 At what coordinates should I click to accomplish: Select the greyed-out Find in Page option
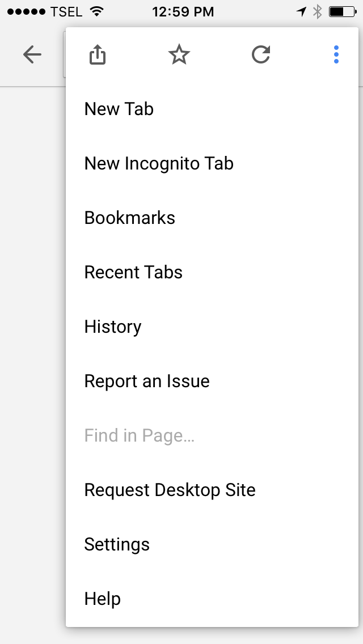[x=140, y=435]
